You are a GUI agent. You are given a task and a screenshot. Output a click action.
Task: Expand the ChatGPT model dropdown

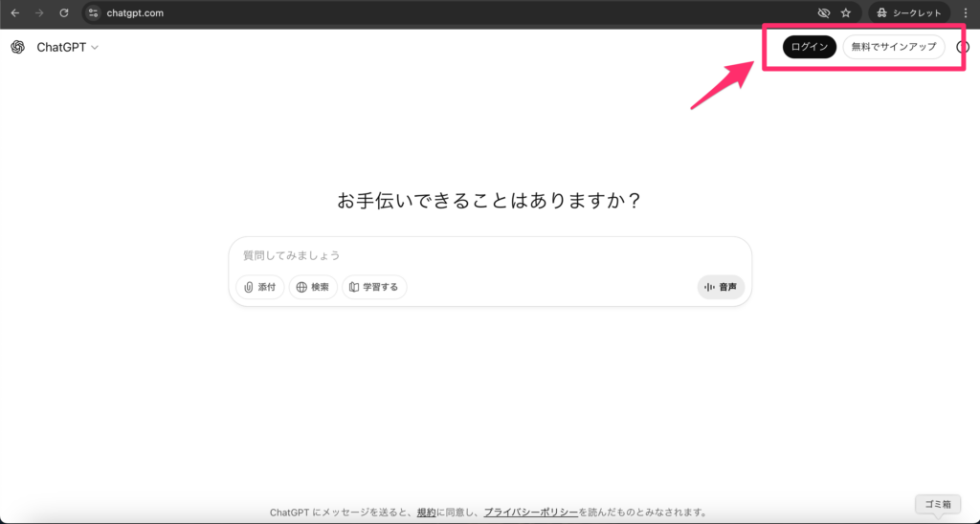[67, 48]
